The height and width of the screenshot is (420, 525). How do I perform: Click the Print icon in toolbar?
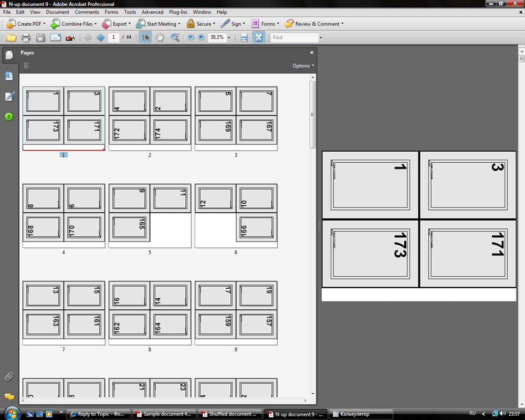pos(26,37)
